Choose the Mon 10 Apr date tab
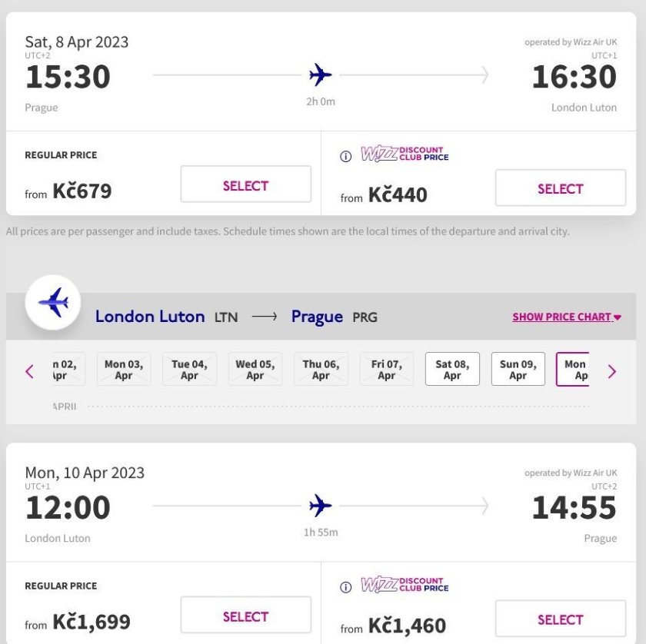The width and height of the screenshot is (646, 644). click(x=573, y=369)
